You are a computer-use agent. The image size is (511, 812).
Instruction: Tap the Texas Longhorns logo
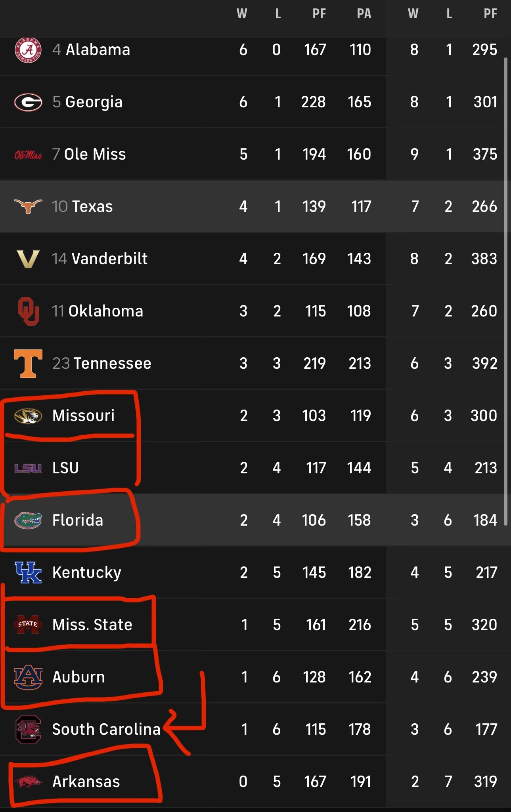[28, 206]
